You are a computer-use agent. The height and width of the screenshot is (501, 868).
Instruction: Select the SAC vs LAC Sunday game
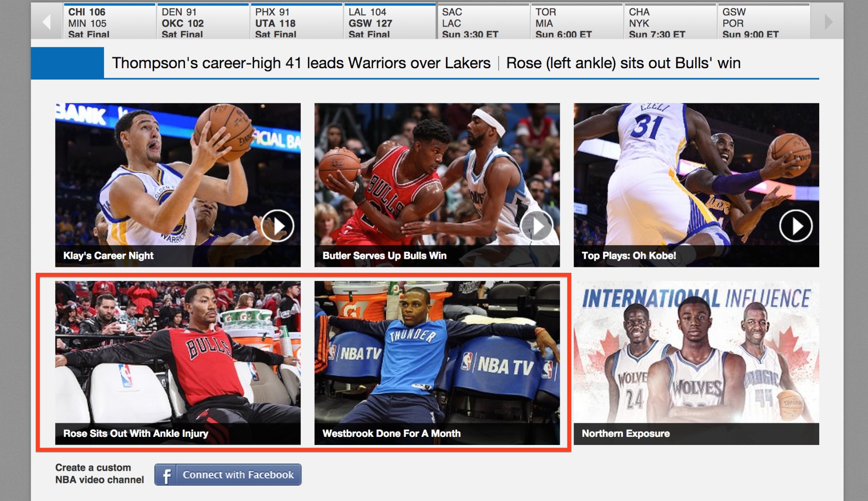point(483,22)
